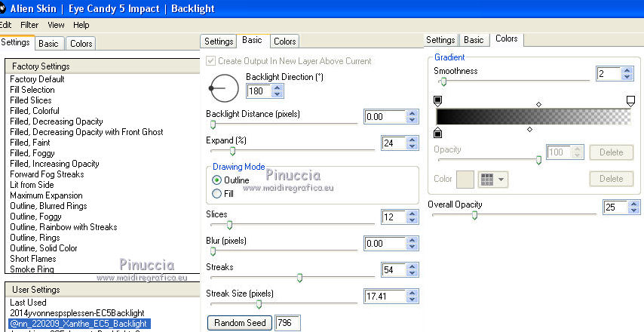This screenshot has height=332, width=644.
Task: Click the Backlight Direction dial
Action: tap(224, 88)
